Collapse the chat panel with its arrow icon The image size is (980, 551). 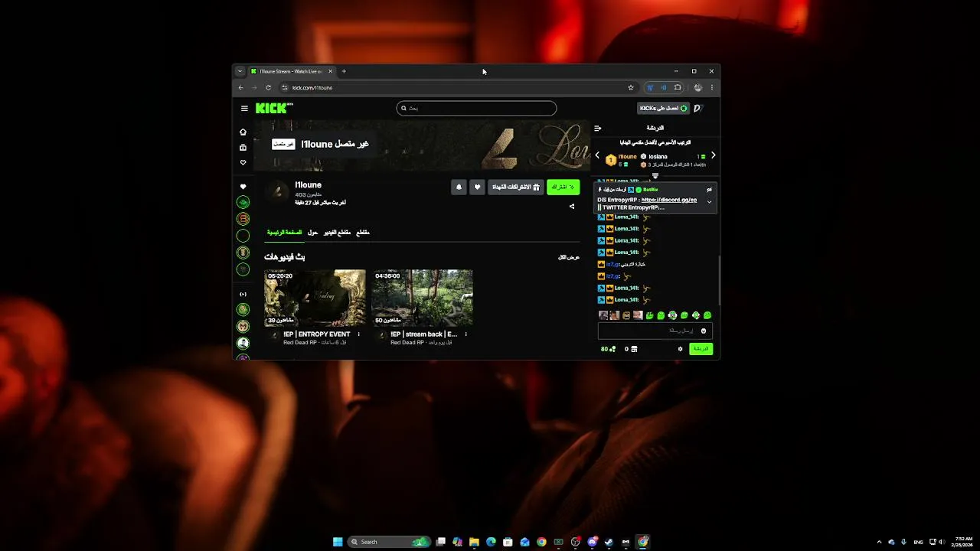pyautogui.click(x=598, y=128)
